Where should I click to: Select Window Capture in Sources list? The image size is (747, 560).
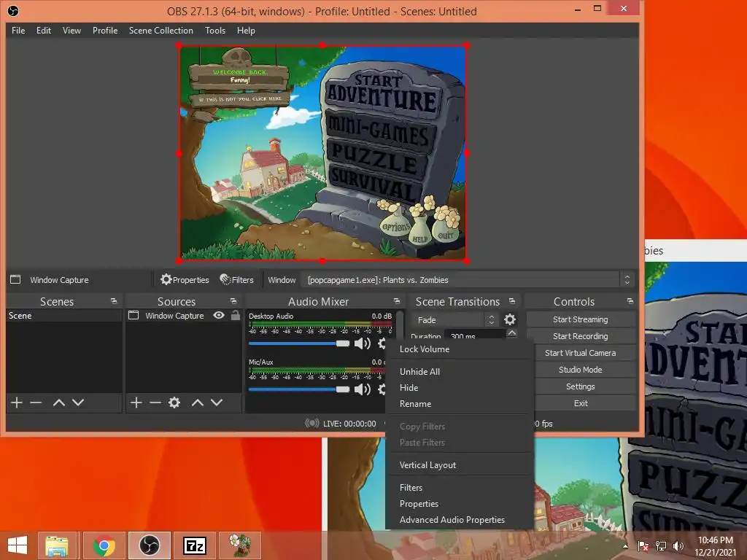[174, 315]
